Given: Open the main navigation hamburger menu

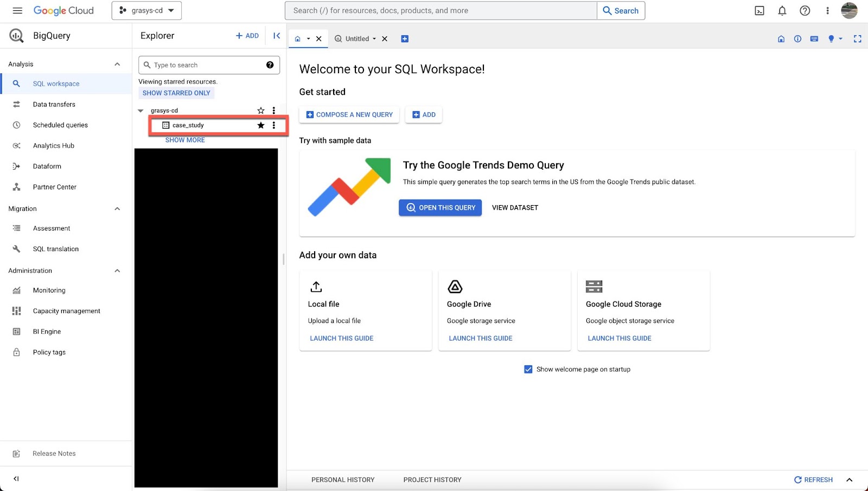Looking at the screenshot, I should [17, 10].
